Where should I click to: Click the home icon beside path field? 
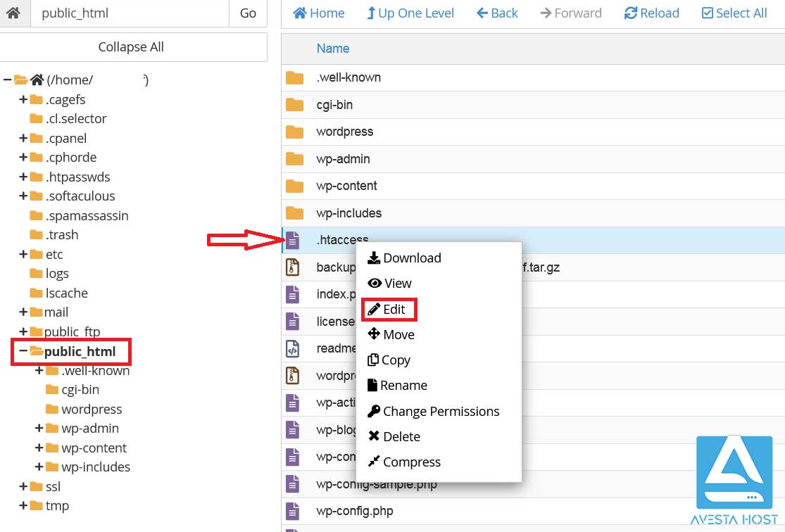pos(13,13)
